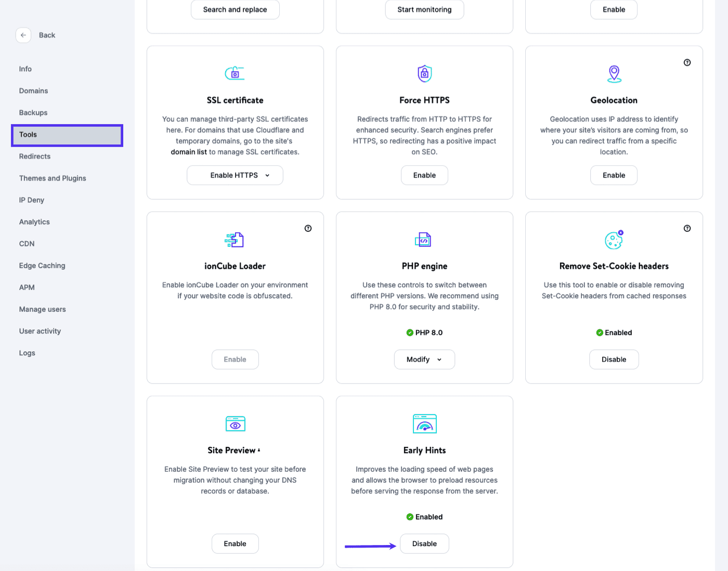Navigate to Edge Caching in the sidebar

tap(42, 265)
